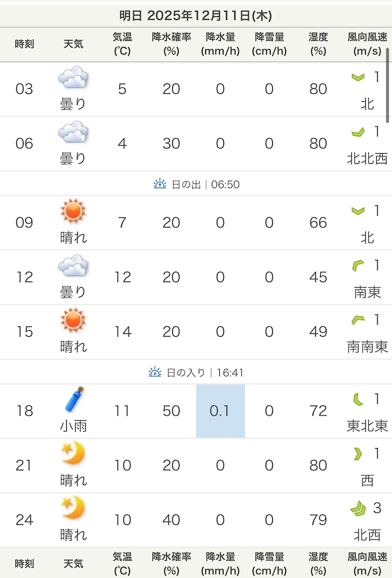This screenshot has width=392, height=578.
Task: Click the north wind arrow at 03
Action: [x=358, y=77]
